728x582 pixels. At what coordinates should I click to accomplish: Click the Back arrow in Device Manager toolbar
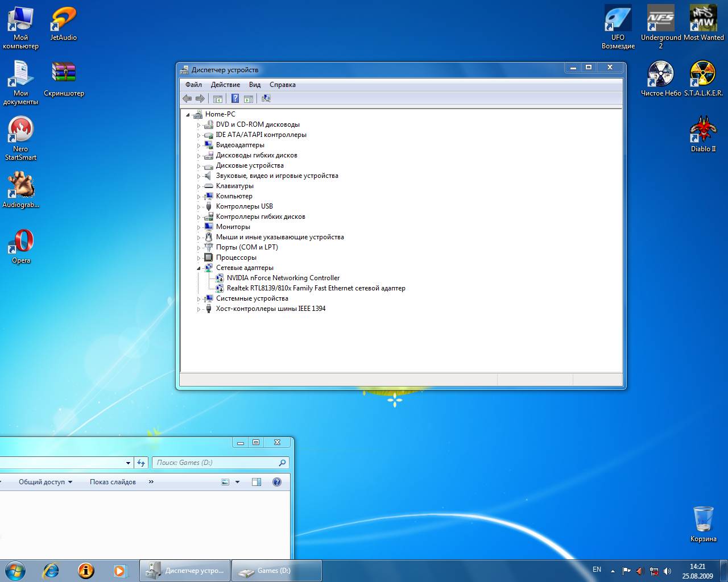pyautogui.click(x=187, y=98)
